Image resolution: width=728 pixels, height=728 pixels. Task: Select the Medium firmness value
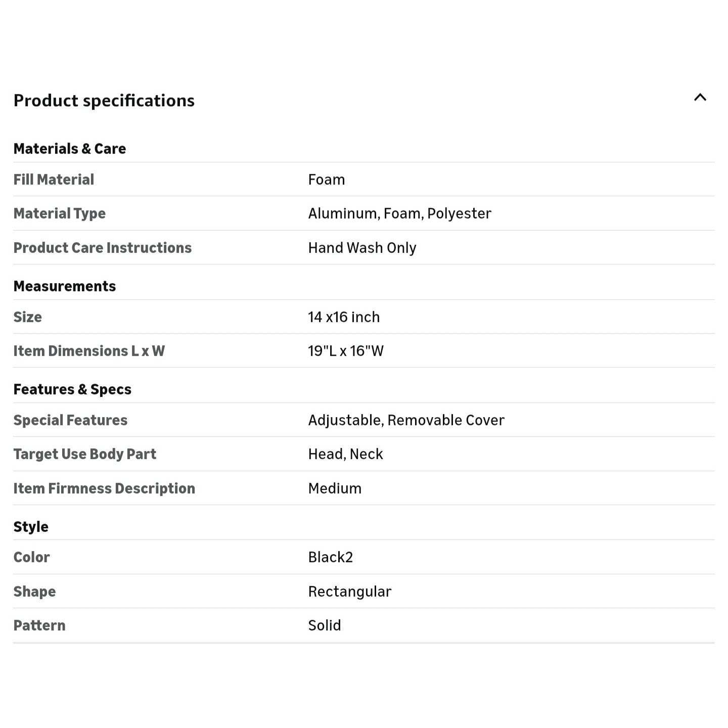335,488
